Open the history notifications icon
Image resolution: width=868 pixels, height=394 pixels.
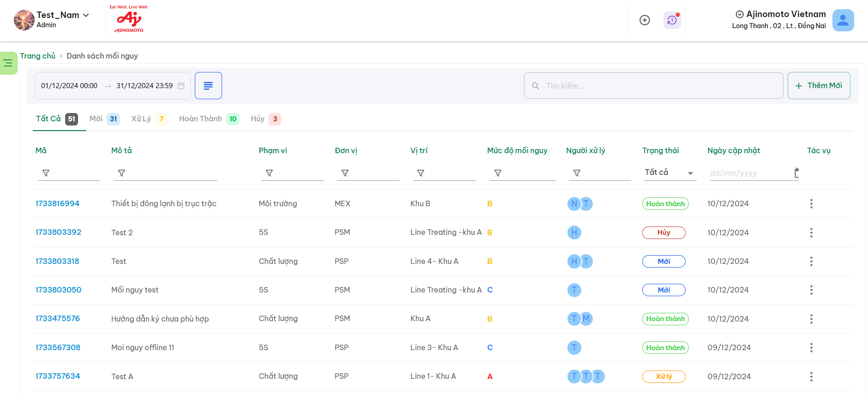click(672, 20)
